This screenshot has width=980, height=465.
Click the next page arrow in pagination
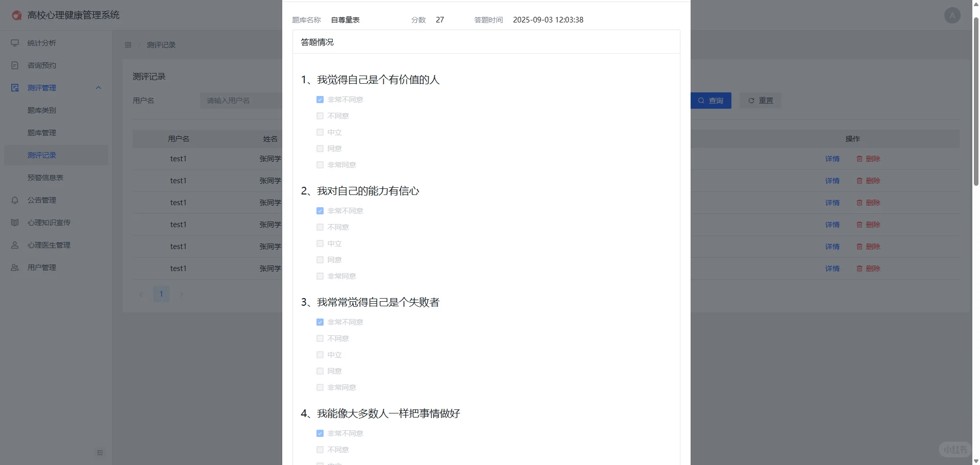pyautogui.click(x=181, y=294)
